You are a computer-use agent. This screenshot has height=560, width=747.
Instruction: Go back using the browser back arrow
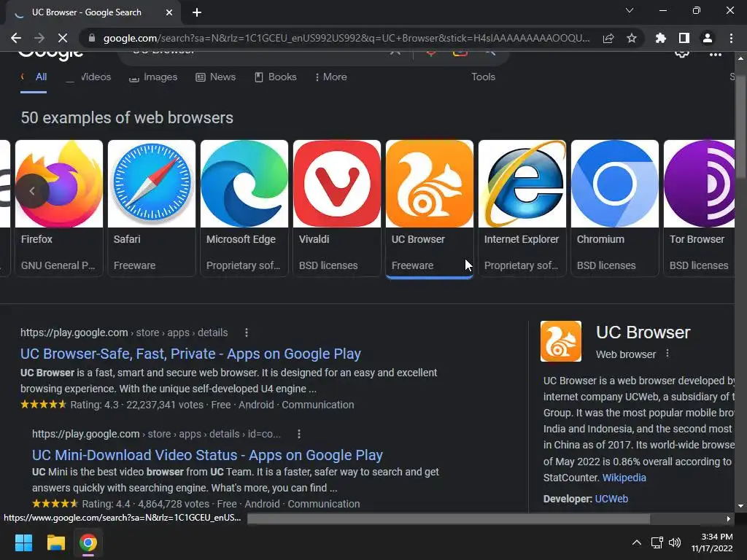16,38
